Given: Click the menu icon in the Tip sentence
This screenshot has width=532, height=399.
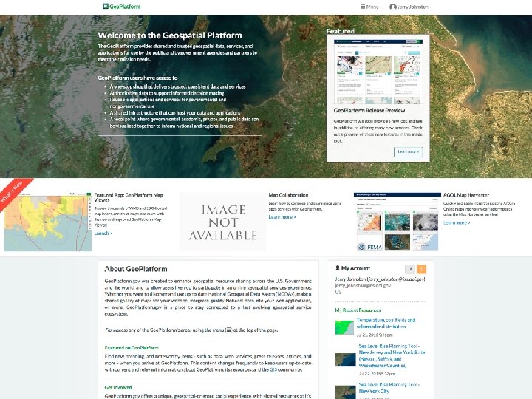Looking at the screenshot, I should coord(228,330).
